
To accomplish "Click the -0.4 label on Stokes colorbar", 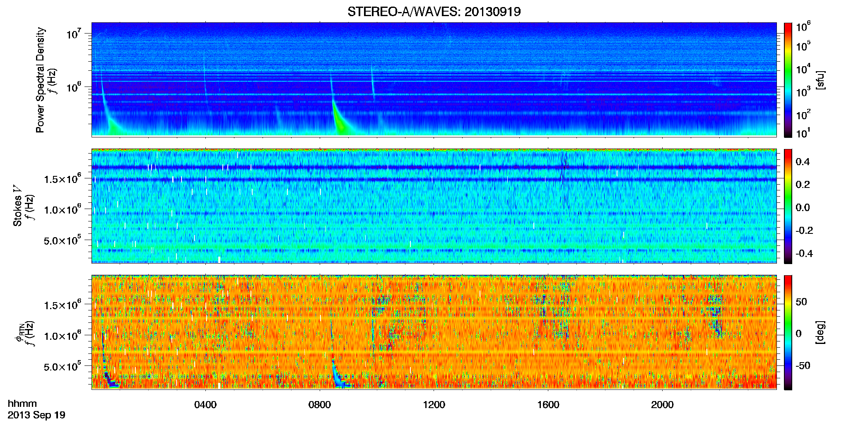I will (804, 254).
